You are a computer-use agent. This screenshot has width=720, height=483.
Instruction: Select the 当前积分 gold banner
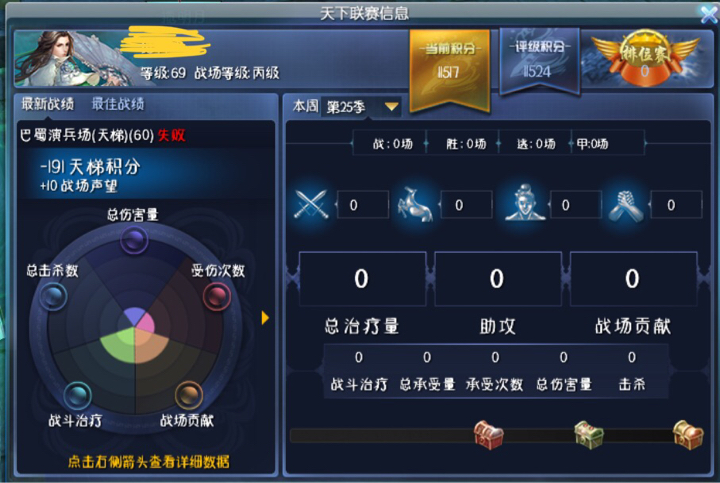point(449,70)
